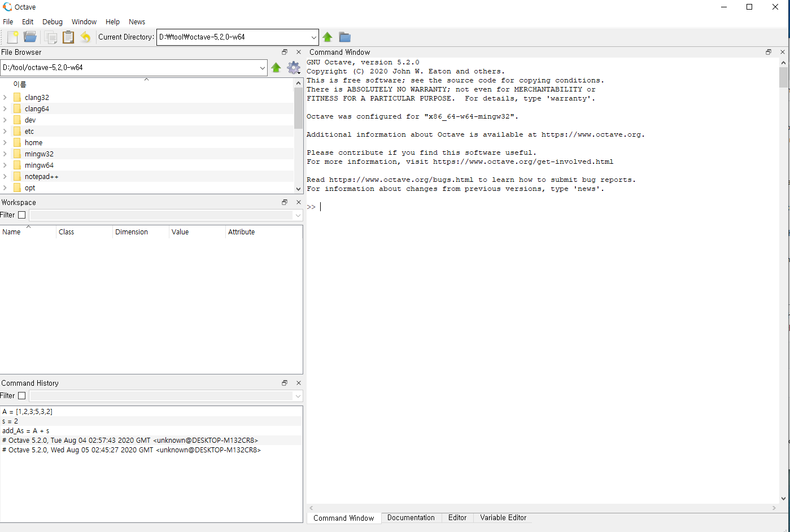Click the Command Window prompt input line
The width and height of the screenshot is (790, 532).
click(x=542, y=207)
